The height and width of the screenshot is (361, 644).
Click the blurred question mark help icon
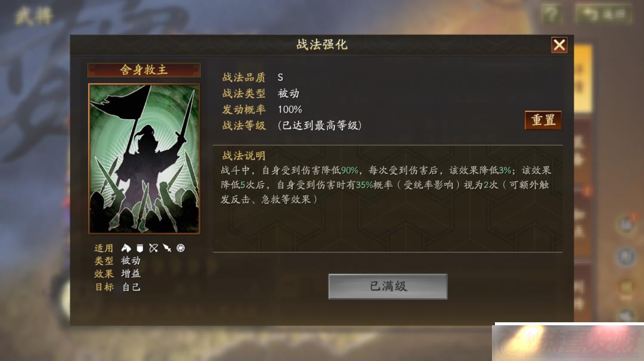pos(551,15)
